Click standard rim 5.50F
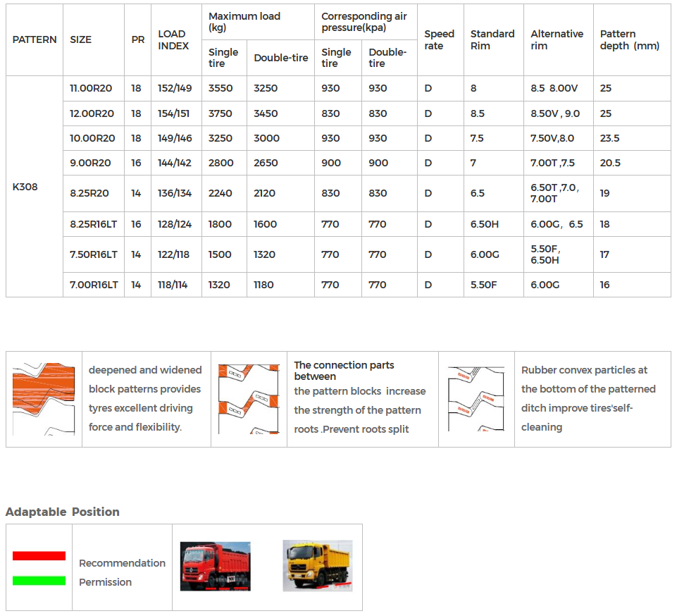This screenshot has width=677, height=616. [x=483, y=285]
